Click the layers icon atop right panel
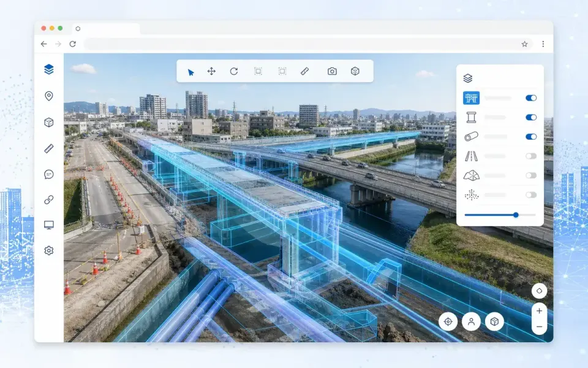Viewport: 588px width, 368px height. tap(467, 78)
